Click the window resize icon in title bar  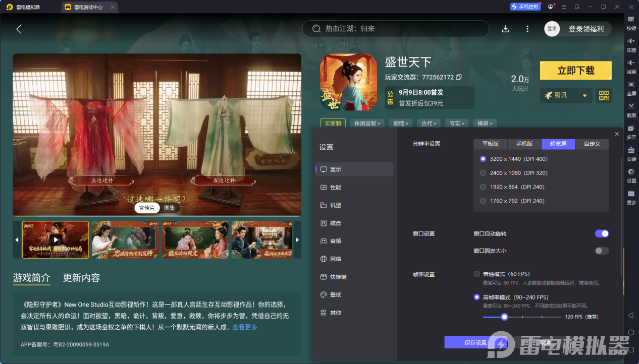(x=577, y=7)
